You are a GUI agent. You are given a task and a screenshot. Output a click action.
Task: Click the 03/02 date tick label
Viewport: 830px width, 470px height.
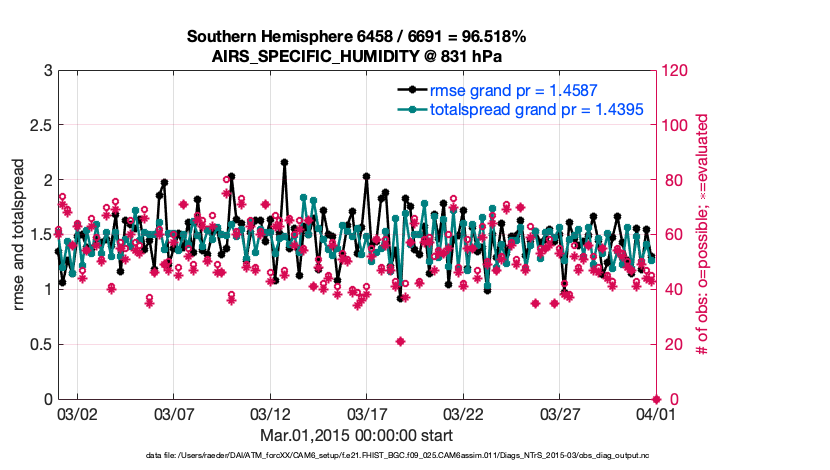click(78, 414)
